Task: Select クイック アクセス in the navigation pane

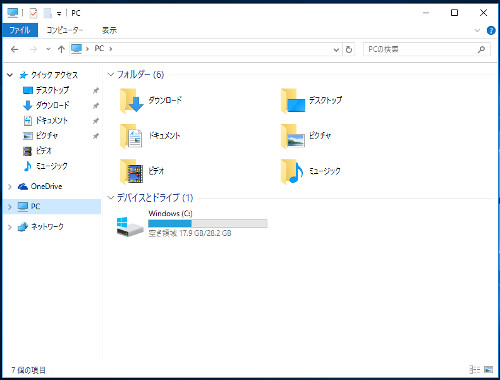Action: click(54, 75)
